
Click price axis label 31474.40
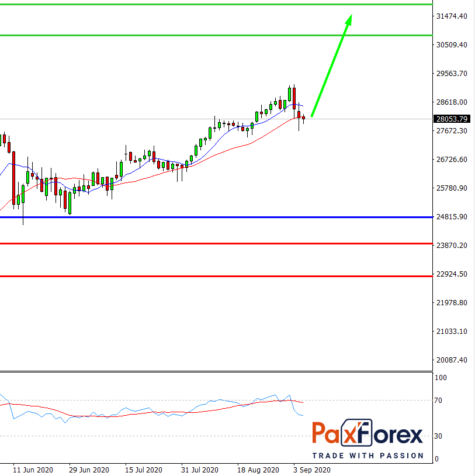point(452,16)
